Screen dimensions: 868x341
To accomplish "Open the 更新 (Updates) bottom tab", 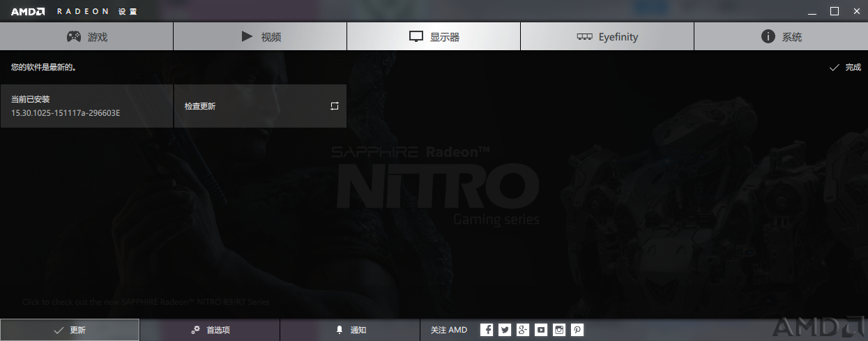I will pyautogui.click(x=70, y=330).
